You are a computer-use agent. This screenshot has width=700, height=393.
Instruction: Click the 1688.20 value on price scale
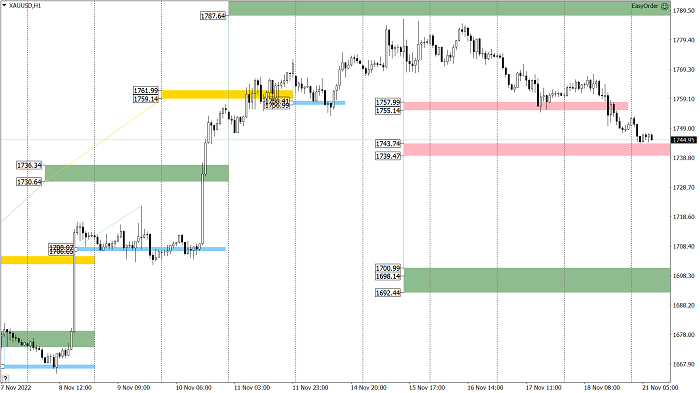click(x=683, y=305)
